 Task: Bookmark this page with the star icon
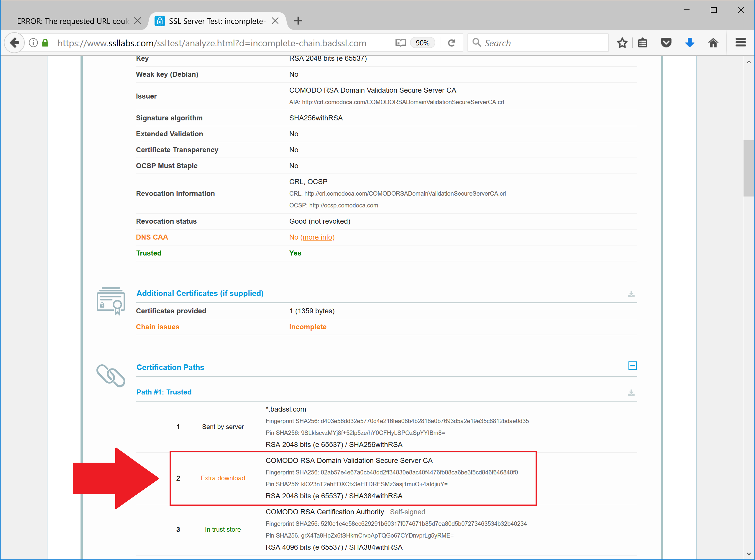[x=622, y=43]
